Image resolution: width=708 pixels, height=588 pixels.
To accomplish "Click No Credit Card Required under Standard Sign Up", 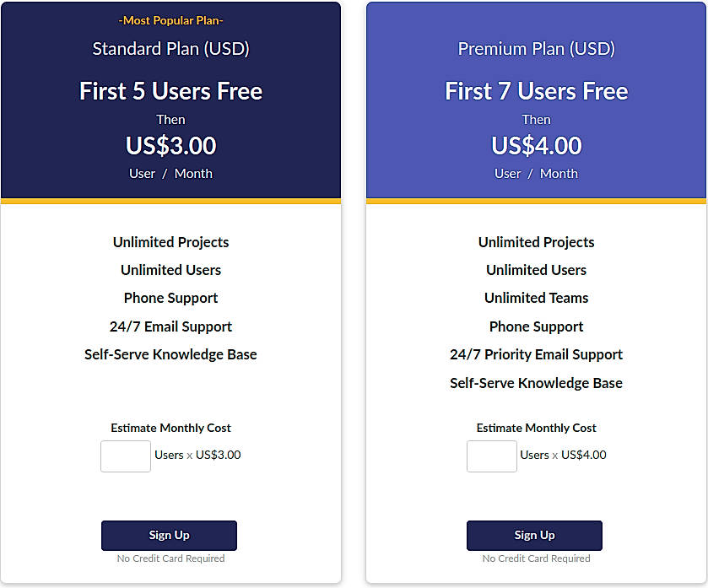I will click(x=169, y=558).
